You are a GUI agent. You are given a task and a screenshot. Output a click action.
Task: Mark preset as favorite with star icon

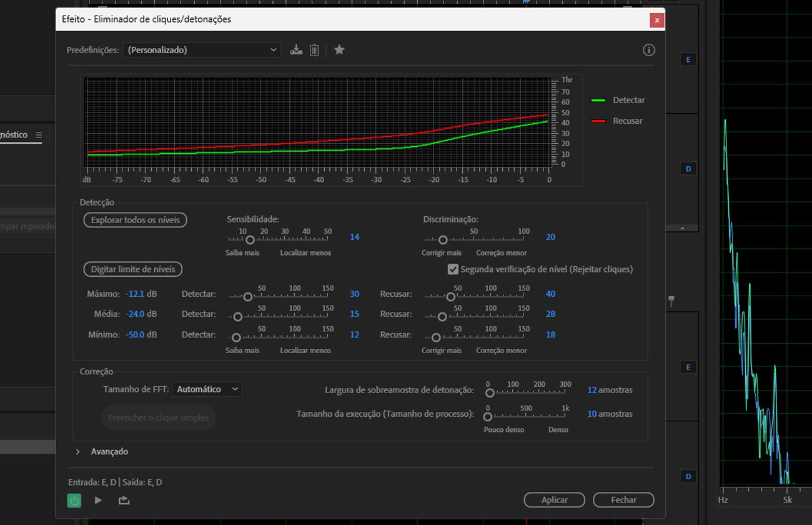(339, 49)
